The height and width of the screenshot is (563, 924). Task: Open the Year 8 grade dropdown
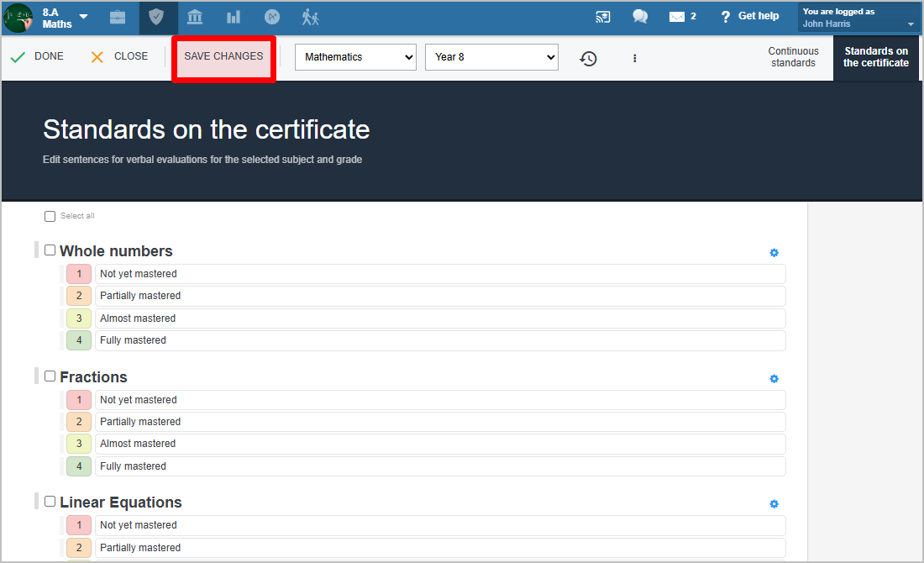click(491, 57)
